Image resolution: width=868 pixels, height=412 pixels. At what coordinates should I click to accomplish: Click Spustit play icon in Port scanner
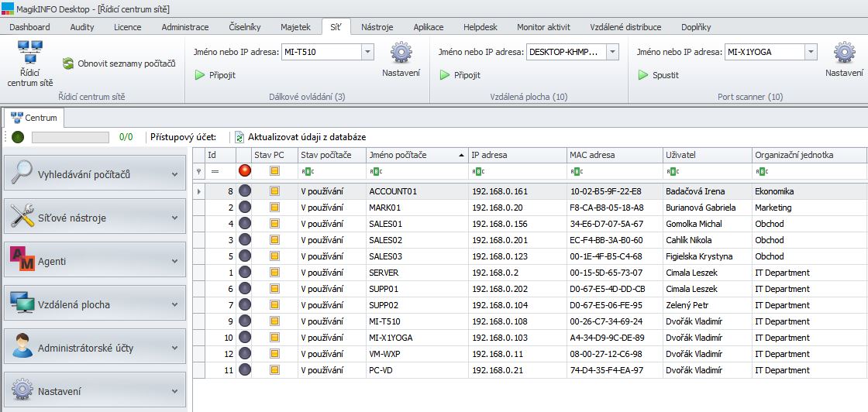tap(642, 75)
